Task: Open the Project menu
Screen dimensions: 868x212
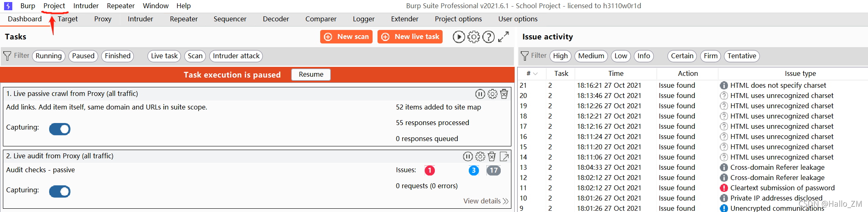Action: 54,6
